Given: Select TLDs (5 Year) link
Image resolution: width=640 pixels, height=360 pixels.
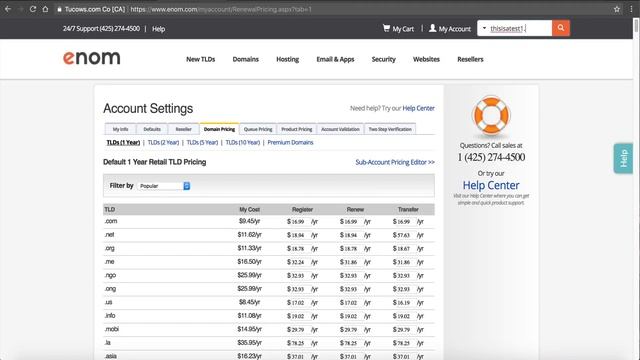Looking at the screenshot, I should tap(202, 142).
